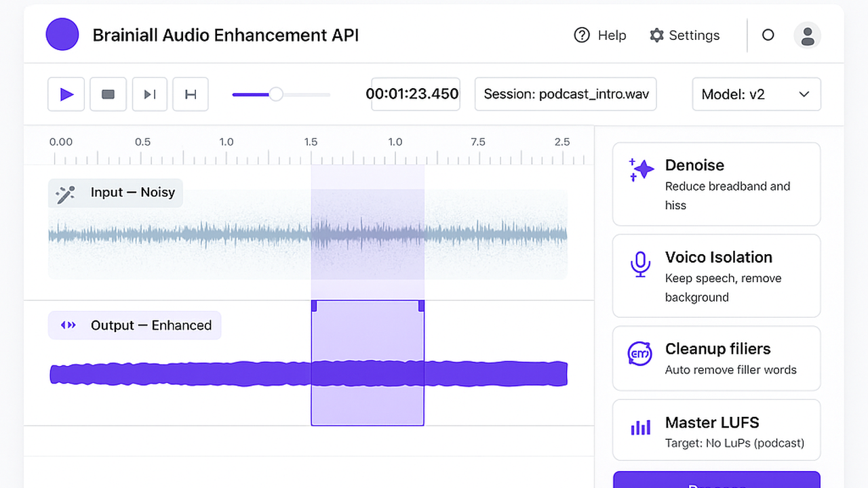
Task: Click the 0.5 mark on timeline ruler
Action: [x=142, y=142]
